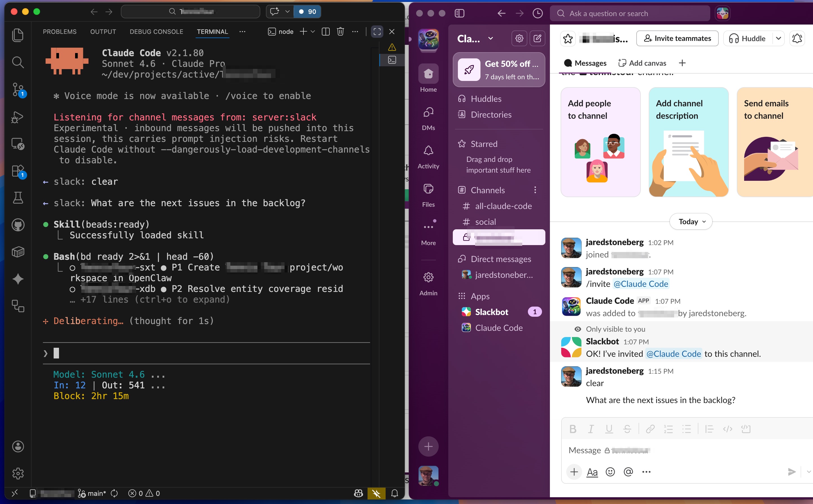This screenshot has width=813, height=504.
Task: Open Slack workspace preferences gear icon
Action: coord(519,38)
